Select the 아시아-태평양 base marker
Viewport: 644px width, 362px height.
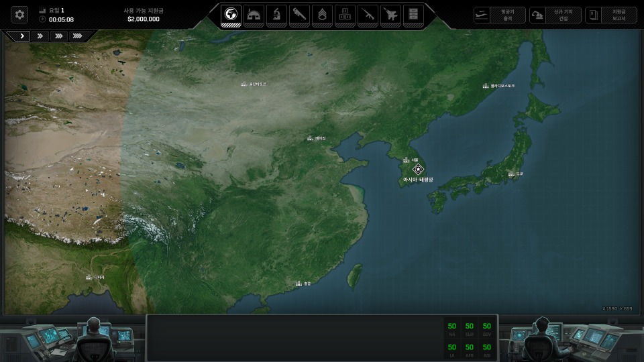pos(418,169)
